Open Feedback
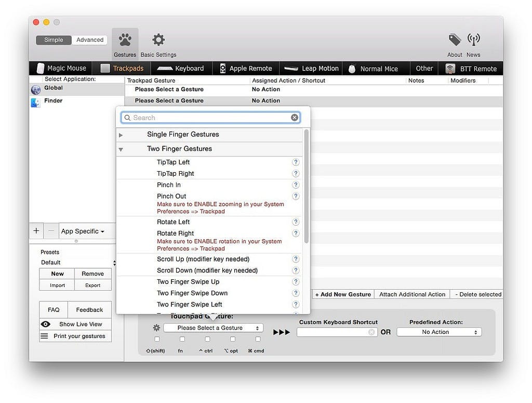This screenshot has width=532, height=403. point(89,309)
